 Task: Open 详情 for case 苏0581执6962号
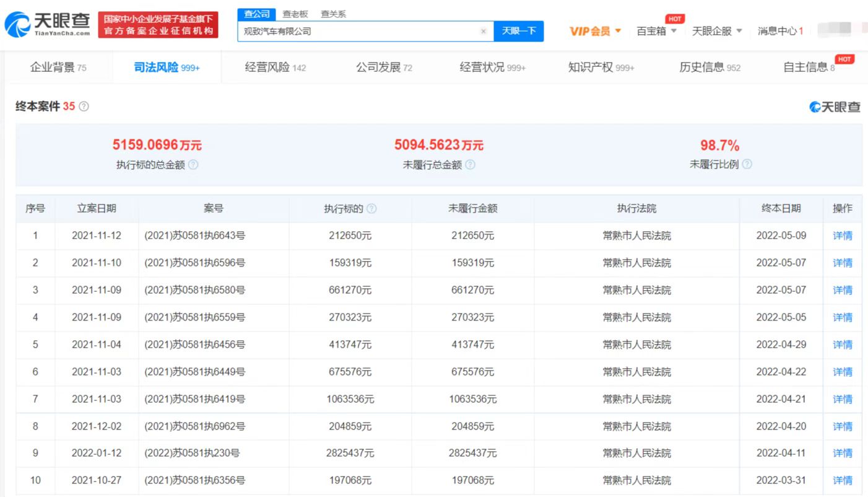(x=843, y=426)
